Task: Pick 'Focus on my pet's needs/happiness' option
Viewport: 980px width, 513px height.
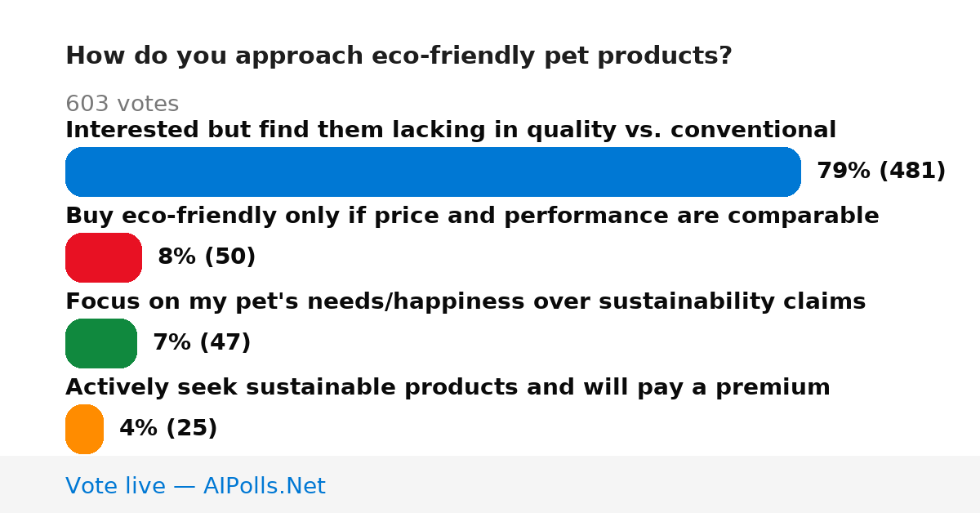Action: [465, 302]
